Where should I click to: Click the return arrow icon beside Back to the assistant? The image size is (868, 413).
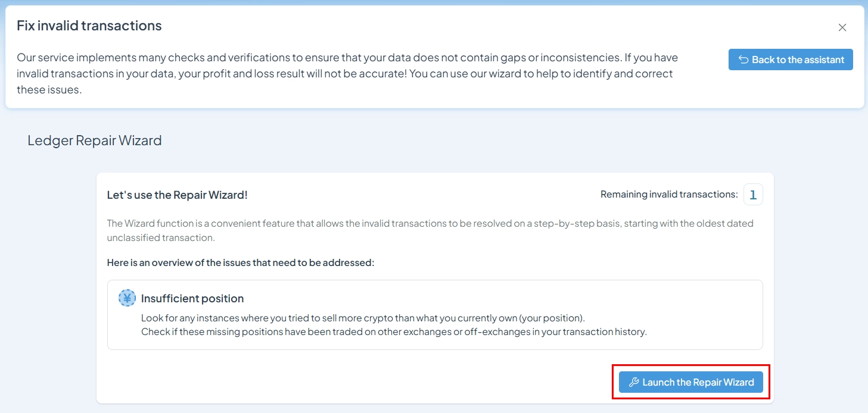coord(743,60)
